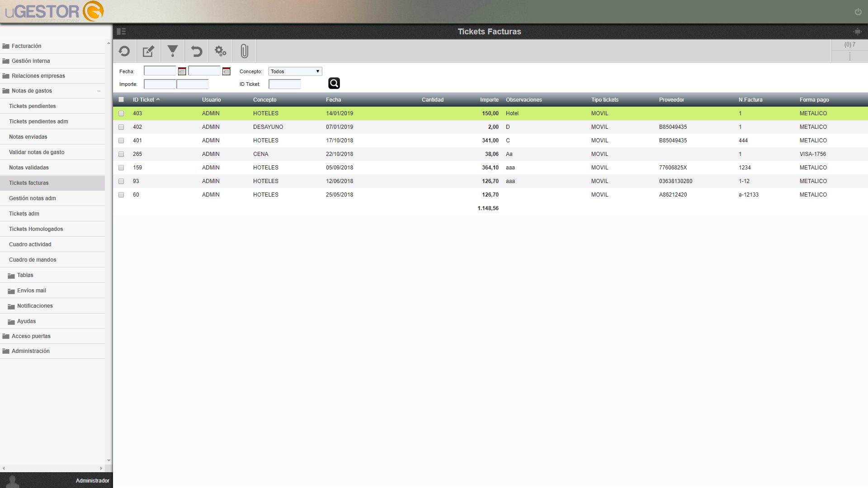Expand the Envios mail folder
Screen dimensions: 868x488
coord(52,291)
